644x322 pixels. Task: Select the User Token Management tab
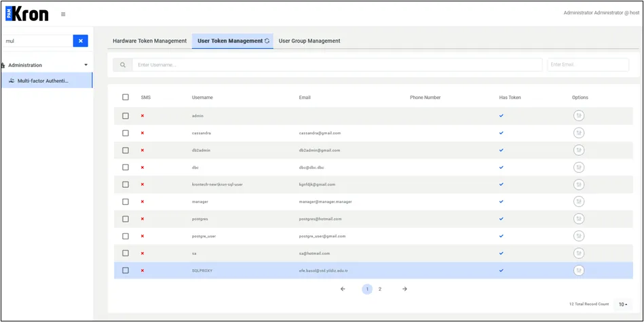coord(233,41)
